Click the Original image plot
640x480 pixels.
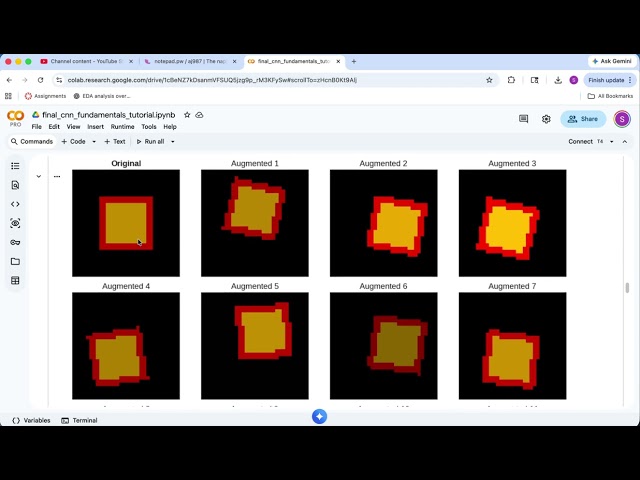point(126,223)
